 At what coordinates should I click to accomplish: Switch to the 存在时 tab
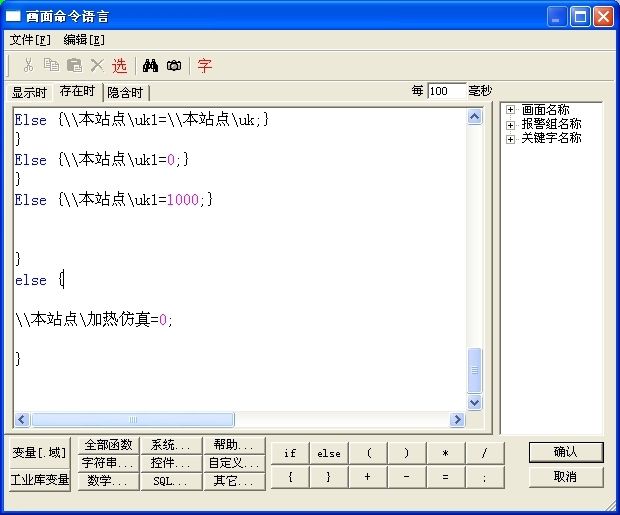click(78, 91)
